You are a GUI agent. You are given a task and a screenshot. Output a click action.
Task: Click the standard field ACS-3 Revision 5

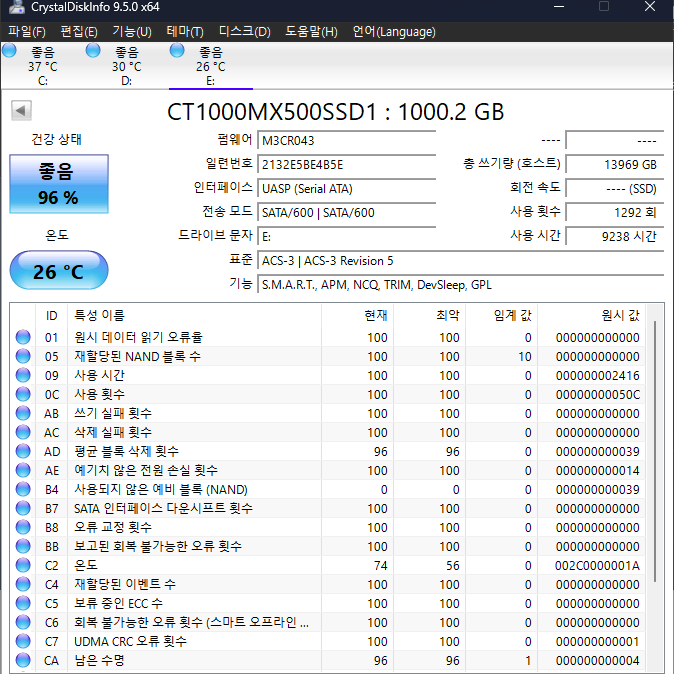pos(460,261)
